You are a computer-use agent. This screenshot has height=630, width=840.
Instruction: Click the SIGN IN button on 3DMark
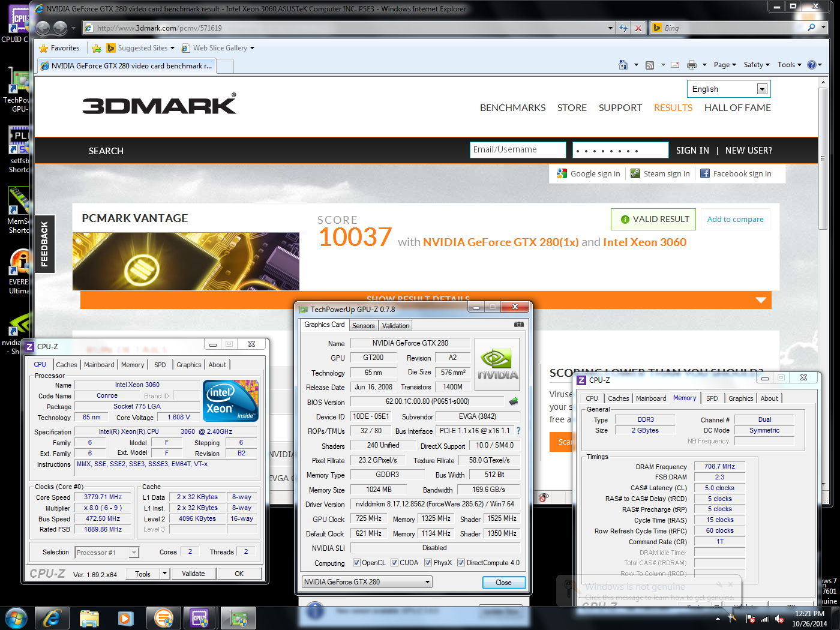click(692, 151)
